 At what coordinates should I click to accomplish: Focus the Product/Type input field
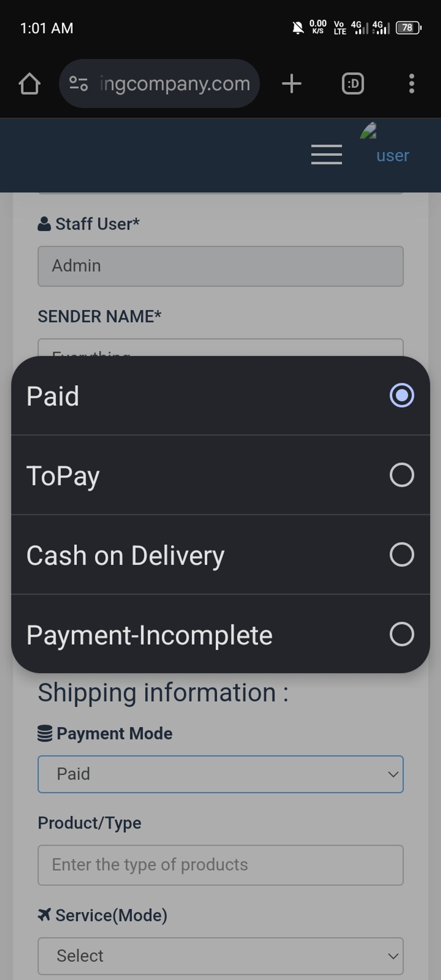click(x=220, y=865)
